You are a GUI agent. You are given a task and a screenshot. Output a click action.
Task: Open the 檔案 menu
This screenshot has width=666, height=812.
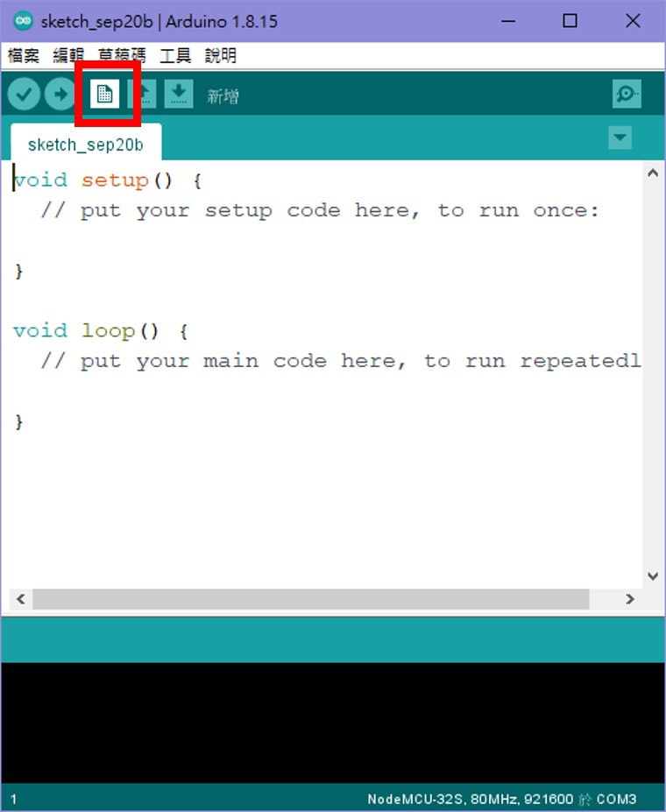[24, 55]
